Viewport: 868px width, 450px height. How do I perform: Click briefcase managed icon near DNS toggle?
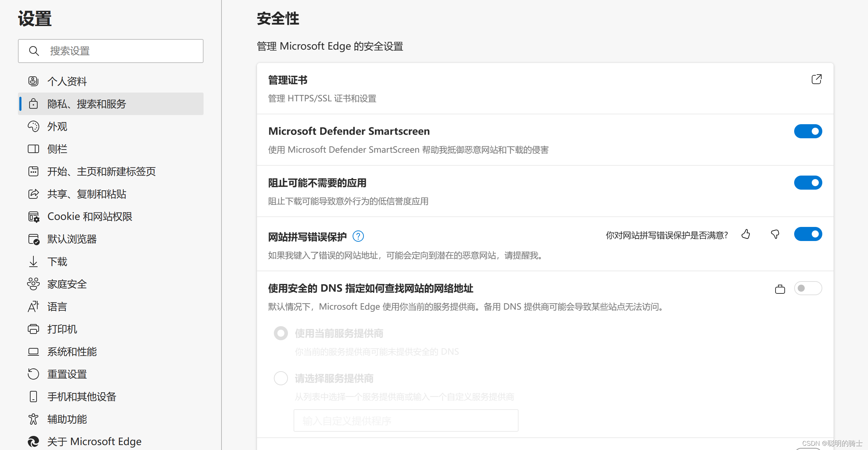tap(780, 289)
